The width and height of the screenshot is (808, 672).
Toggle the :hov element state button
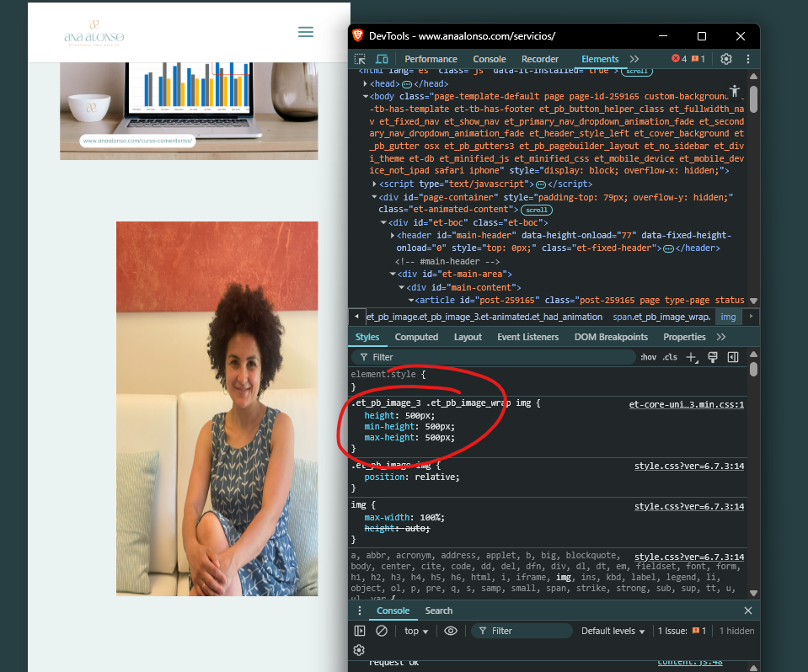(x=648, y=358)
